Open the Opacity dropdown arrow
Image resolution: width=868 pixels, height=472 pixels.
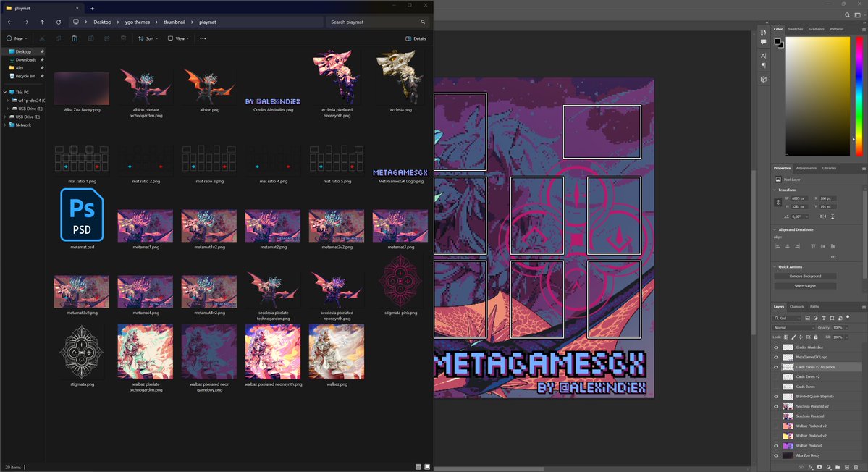[846, 328]
